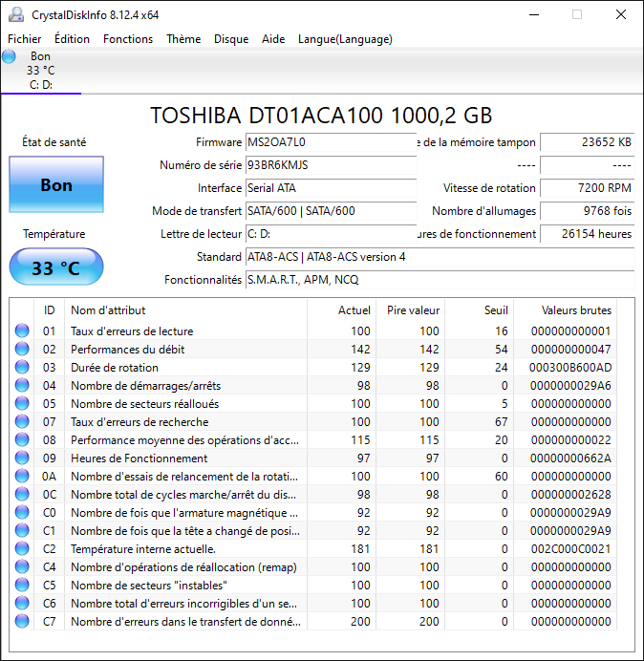Click status orb for attribute 05 secteurs réalloués
The width and height of the screenshot is (644, 661).
pyautogui.click(x=22, y=403)
